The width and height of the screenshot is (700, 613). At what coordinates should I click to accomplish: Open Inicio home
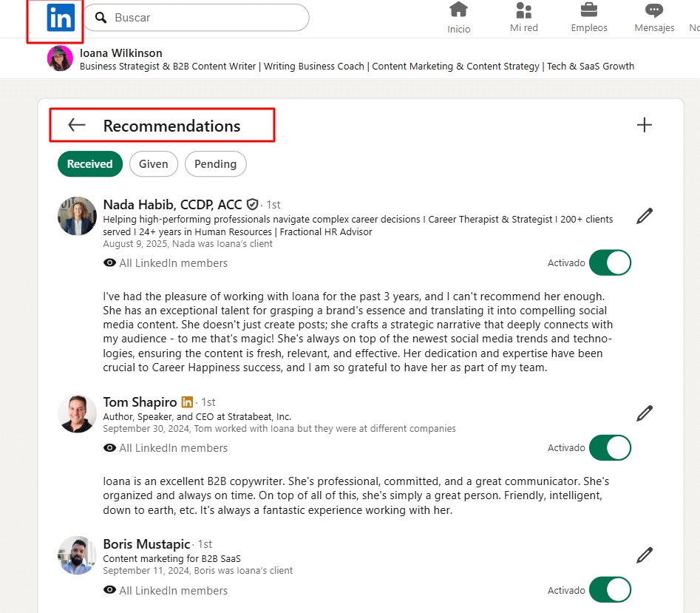click(458, 18)
